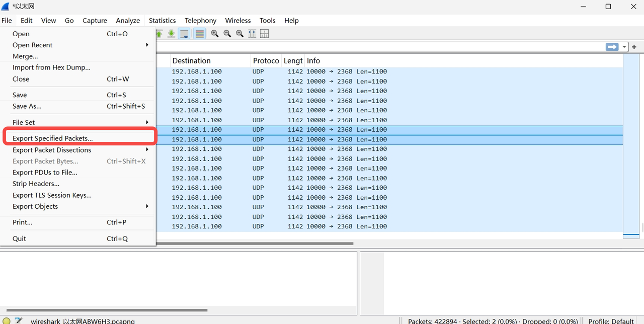Open the filter bookmark dropdown arrow
The image size is (644, 324).
pyautogui.click(x=624, y=46)
